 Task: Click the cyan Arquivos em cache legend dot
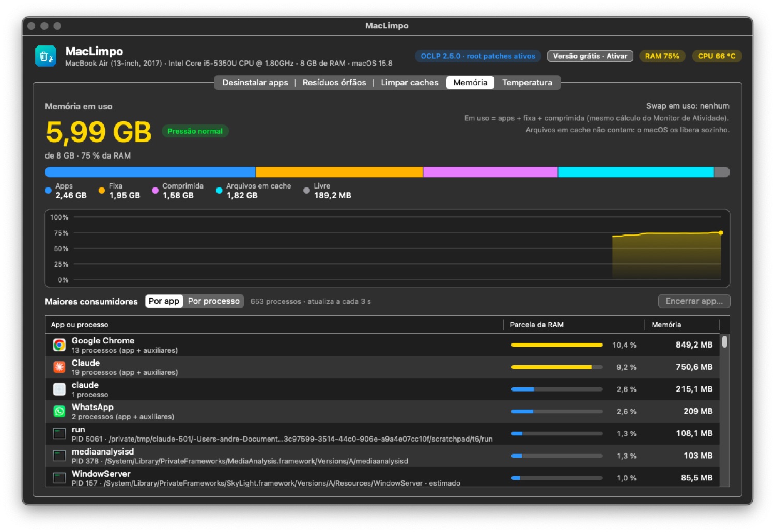(x=219, y=191)
